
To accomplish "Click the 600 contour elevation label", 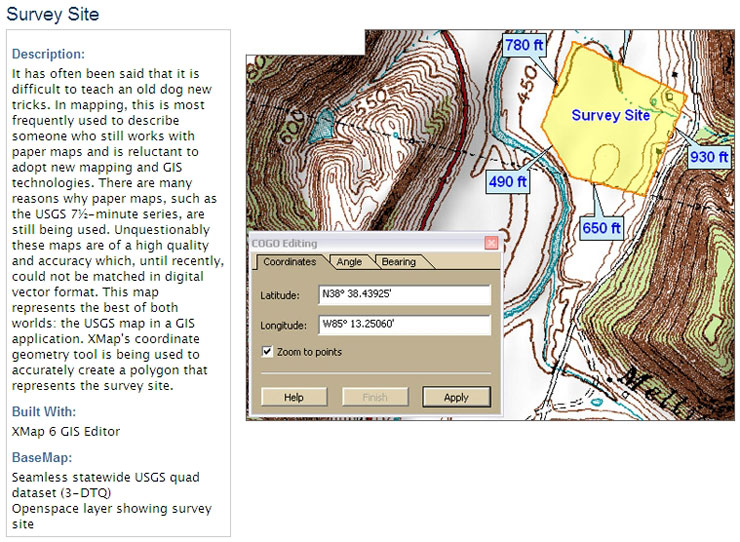I will coord(294,127).
